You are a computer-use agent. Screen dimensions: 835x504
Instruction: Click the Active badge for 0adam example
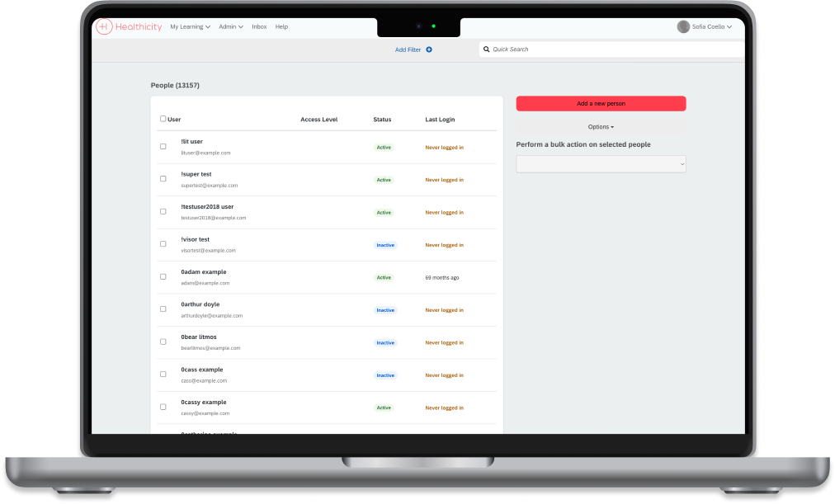pyautogui.click(x=384, y=277)
